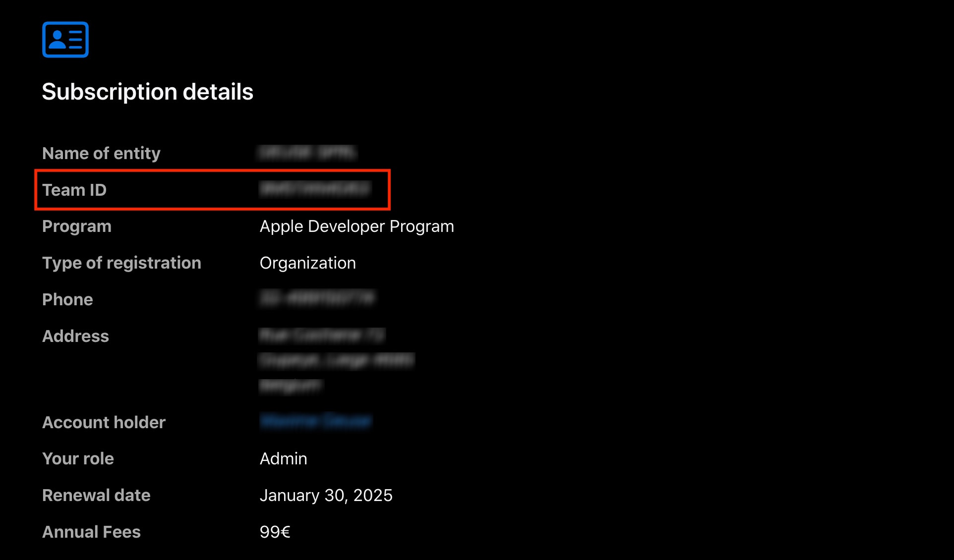The width and height of the screenshot is (954, 560).
Task: Click the January 30, 2025 renewal date
Action: click(x=326, y=496)
